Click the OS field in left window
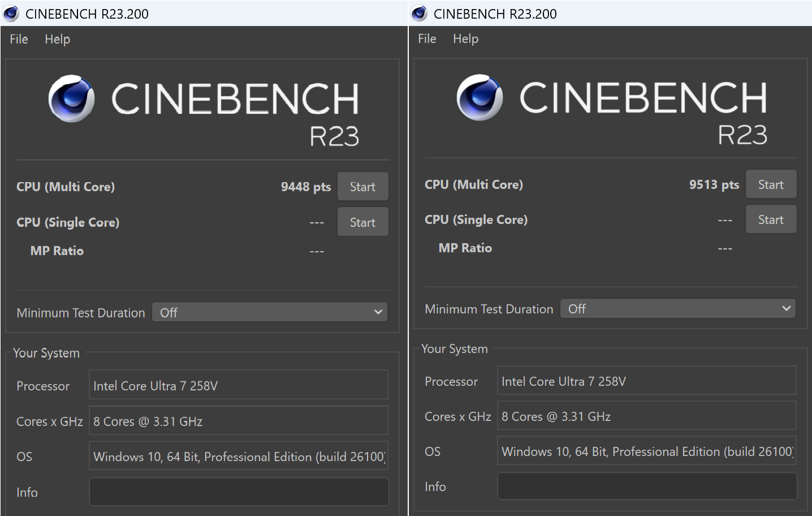Screen dimensions: 812x516 239,456
